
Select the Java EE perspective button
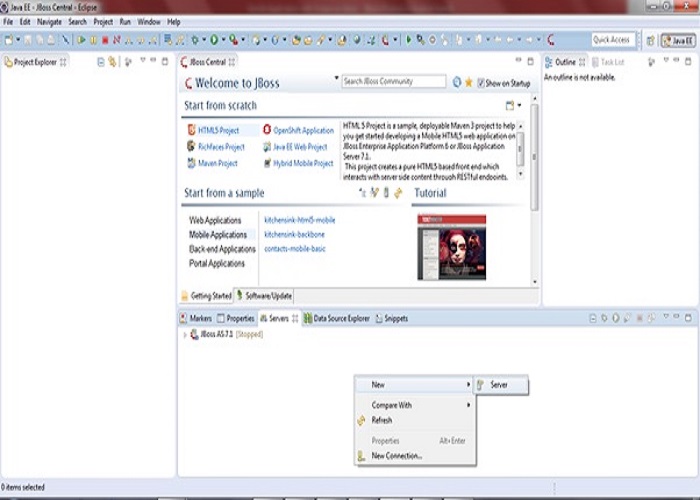point(678,40)
